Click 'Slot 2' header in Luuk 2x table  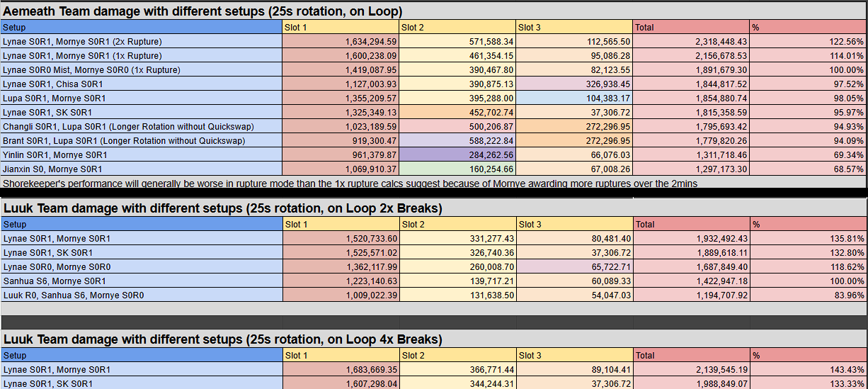[x=457, y=224]
